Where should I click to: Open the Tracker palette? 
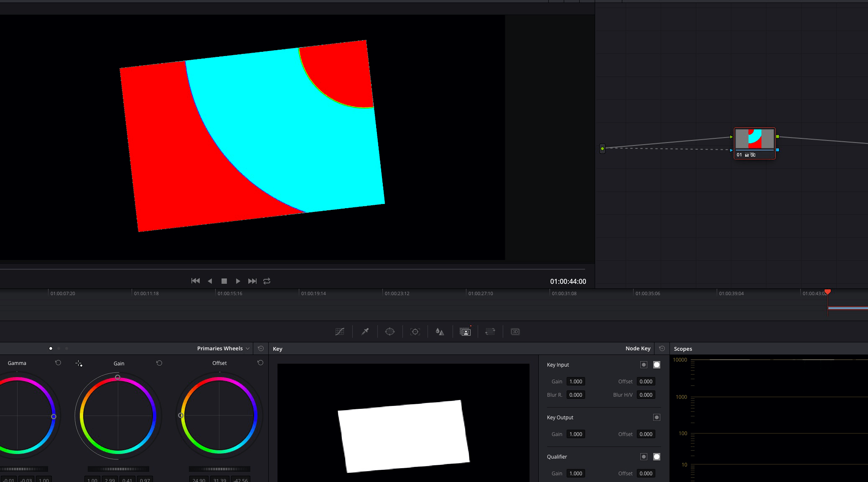click(415, 332)
